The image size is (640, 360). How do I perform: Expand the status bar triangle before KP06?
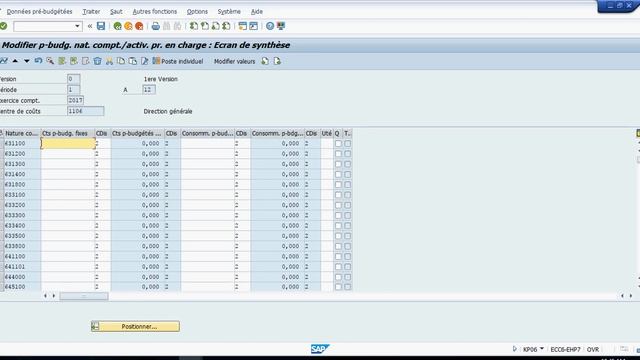[514, 349]
